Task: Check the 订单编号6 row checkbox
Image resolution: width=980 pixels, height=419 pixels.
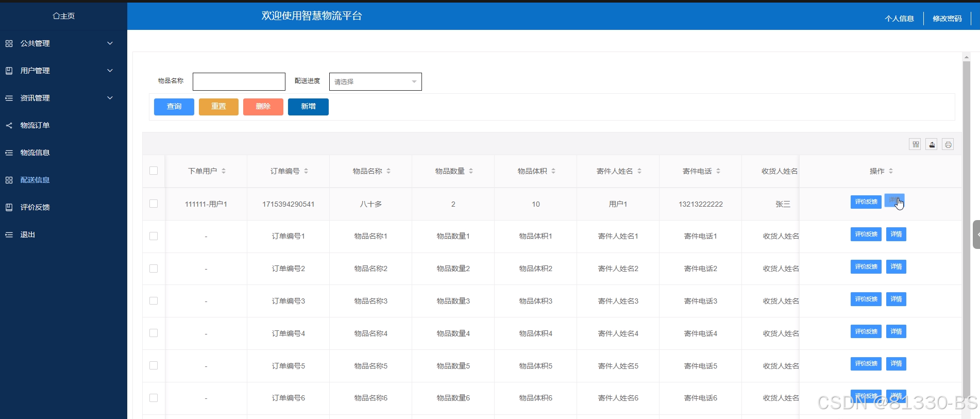Action: pos(154,398)
